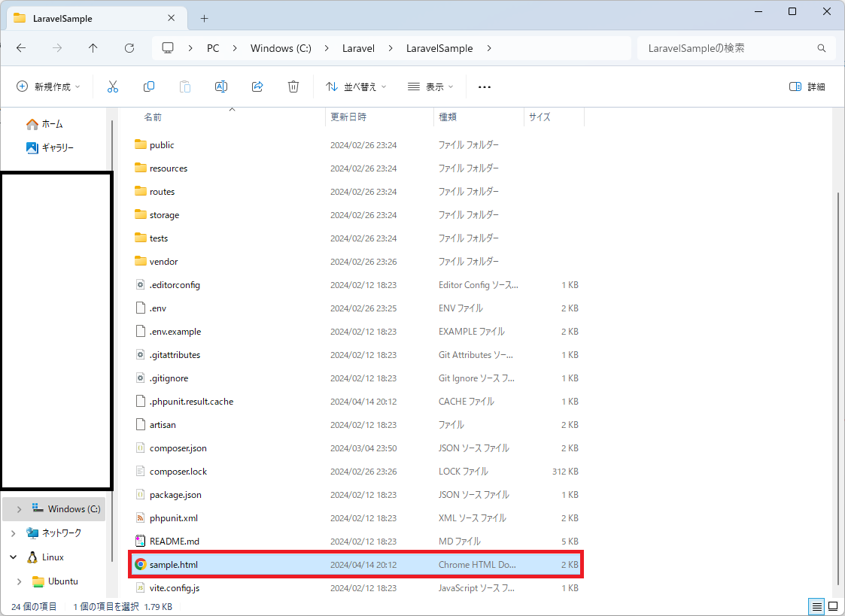This screenshot has height=616, width=845.
Task: Open a new tab with plus button
Action: pyautogui.click(x=204, y=18)
